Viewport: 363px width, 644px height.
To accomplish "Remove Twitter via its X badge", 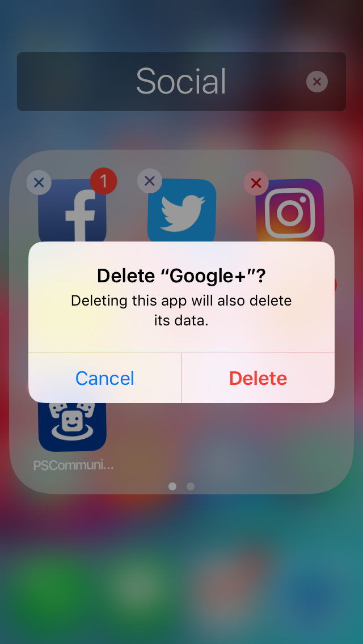I will (150, 181).
